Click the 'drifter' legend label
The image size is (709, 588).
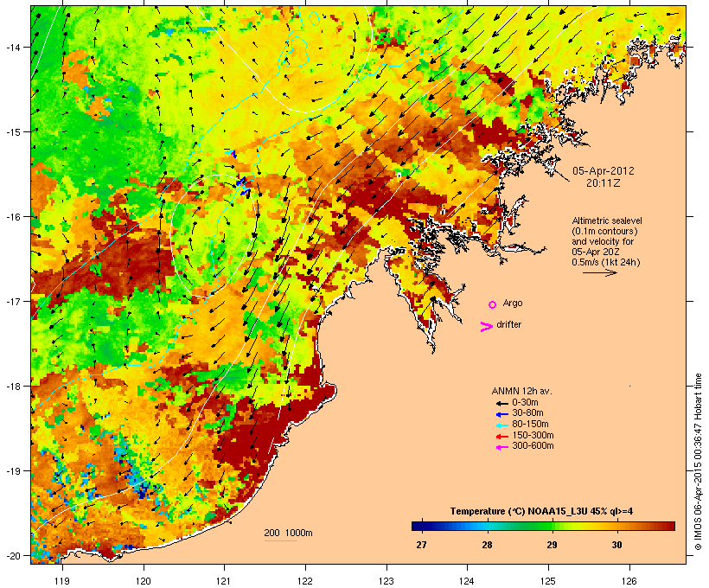coord(508,324)
